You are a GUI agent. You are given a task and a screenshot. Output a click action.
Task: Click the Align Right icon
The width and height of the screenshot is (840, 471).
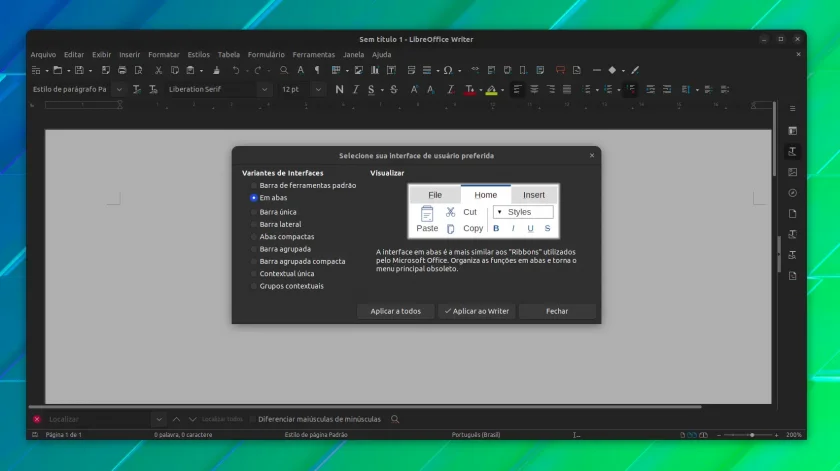click(550, 89)
